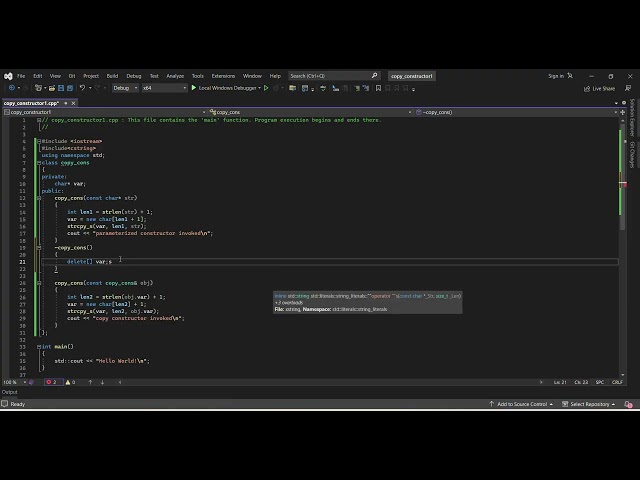Expand the Local Windows Debugger dropdown arrow
640x480 pixels.
tap(260, 88)
